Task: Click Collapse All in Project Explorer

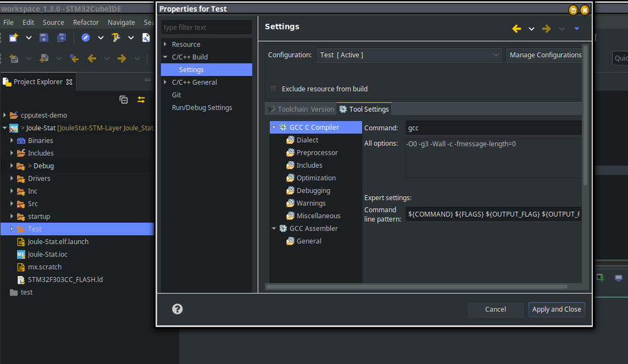Action: pyautogui.click(x=123, y=100)
